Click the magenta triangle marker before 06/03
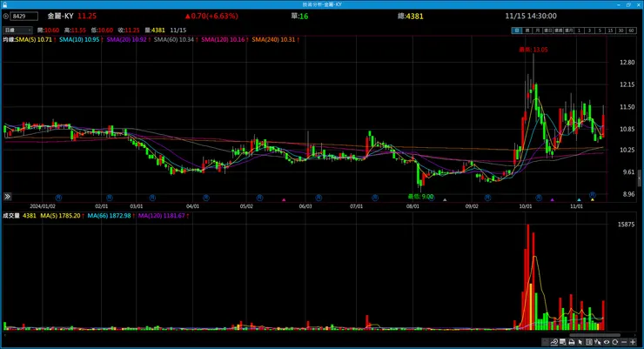 [284, 200]
